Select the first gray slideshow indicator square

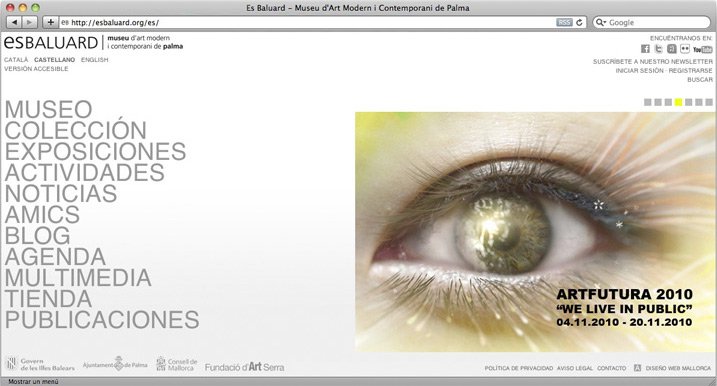647,102
